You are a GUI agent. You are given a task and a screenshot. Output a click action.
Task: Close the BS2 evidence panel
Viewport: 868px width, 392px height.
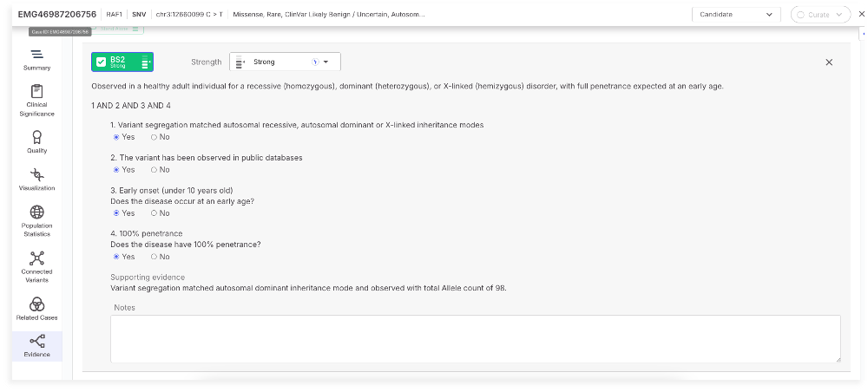[829, 62]
